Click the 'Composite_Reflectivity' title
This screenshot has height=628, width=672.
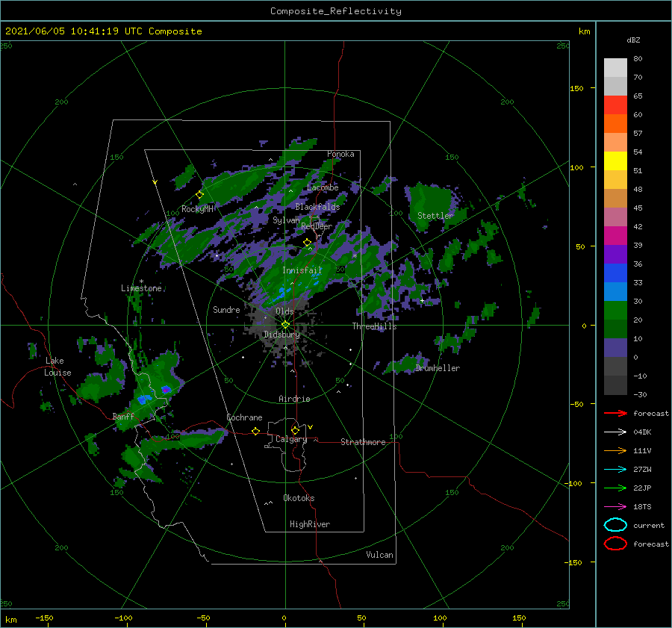pos(336,11)
